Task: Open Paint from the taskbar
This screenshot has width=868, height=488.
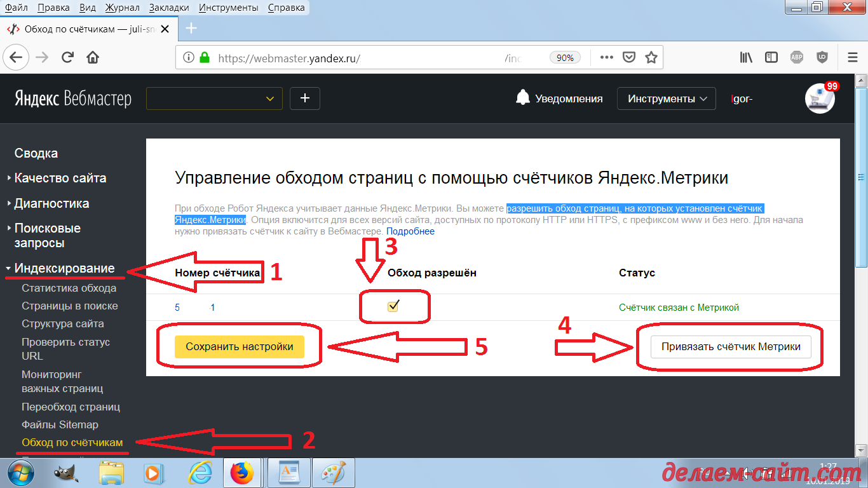Action: (332, 473)
